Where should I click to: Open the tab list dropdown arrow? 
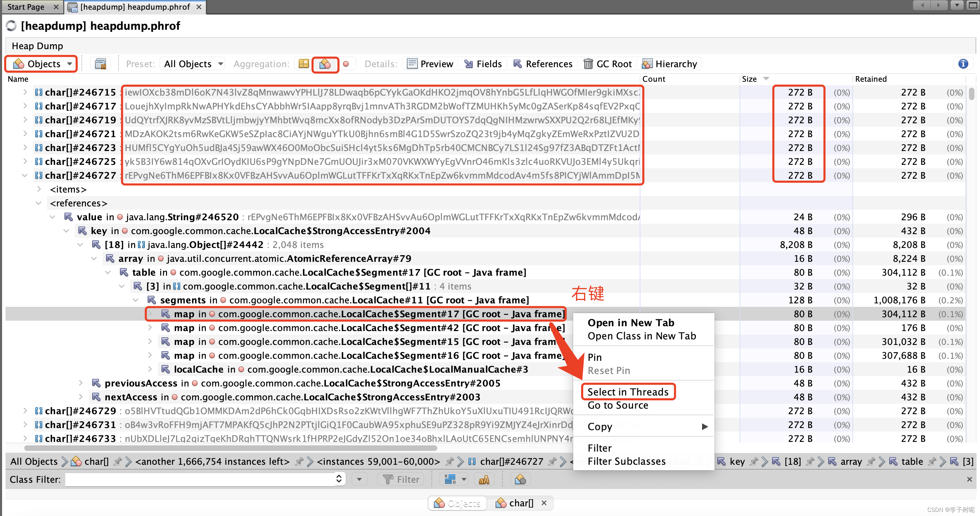(x=957, y=5)
